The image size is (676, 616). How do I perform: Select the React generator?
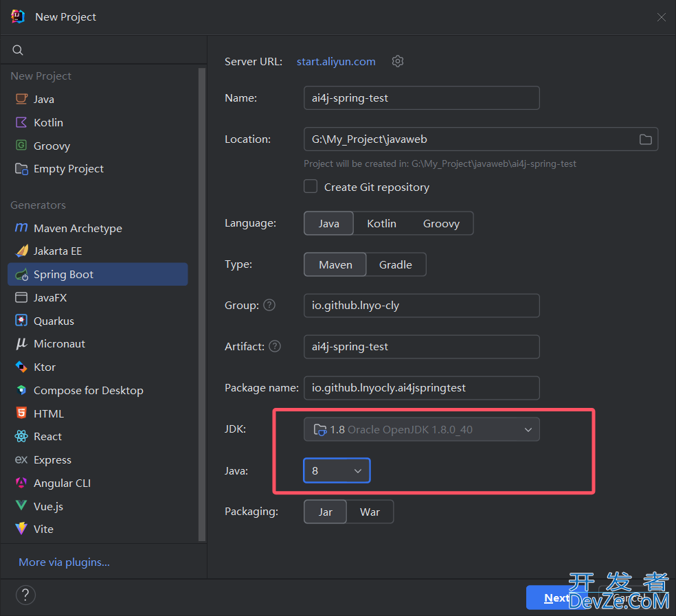point(98,436)
